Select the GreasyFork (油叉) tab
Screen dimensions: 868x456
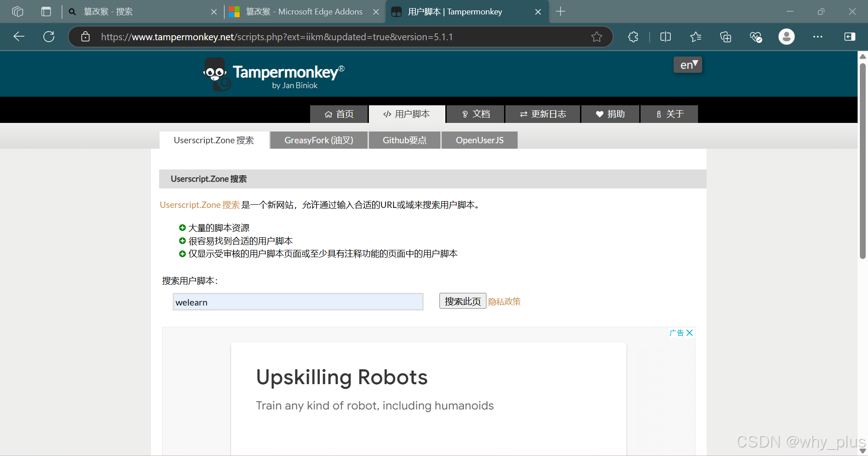point(319,140)
